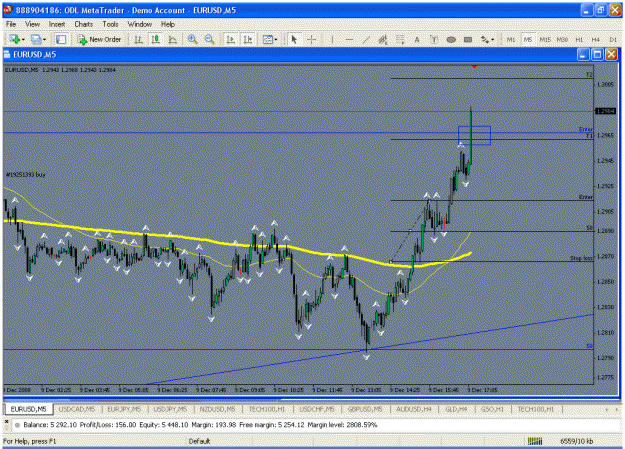This screenshot has height=449, width=625.
Task: Switch chart to Candlesticks mode
Action: click(x=155, y=39)
